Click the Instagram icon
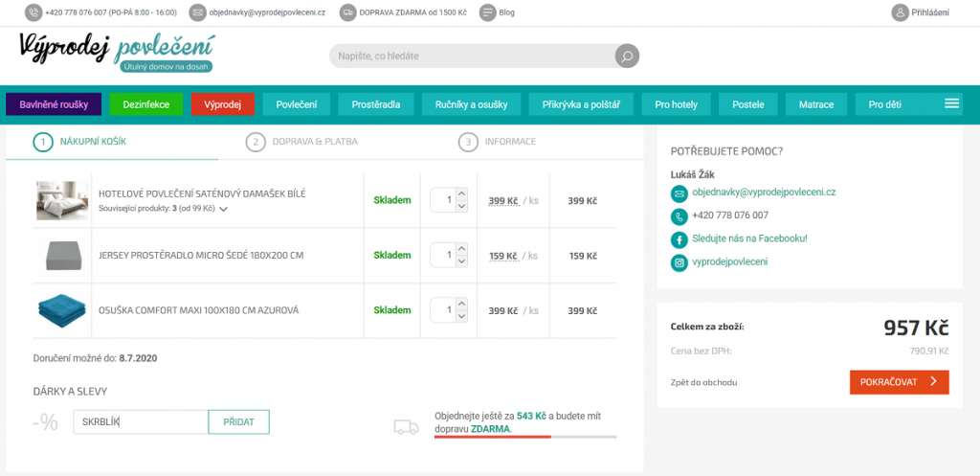Screen dimensions: 980x476 point(679,262)
